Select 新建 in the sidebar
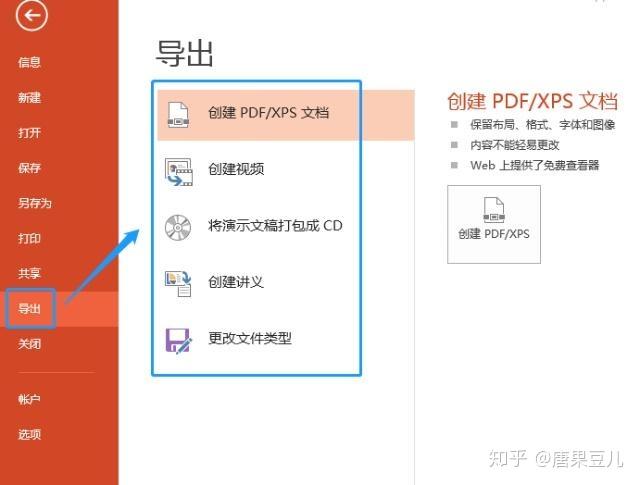Screen dimensions: 640x485 [29, 98]
